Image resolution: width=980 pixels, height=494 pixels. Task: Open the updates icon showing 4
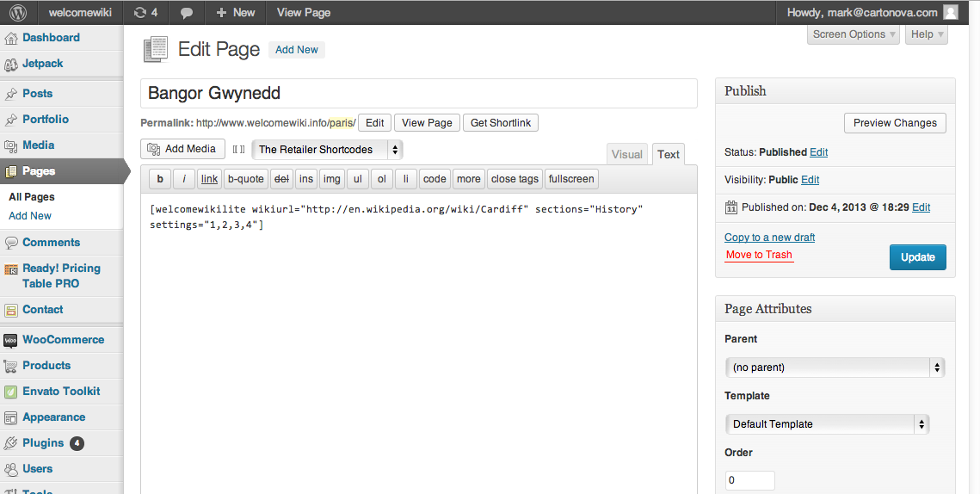(145, 13)
